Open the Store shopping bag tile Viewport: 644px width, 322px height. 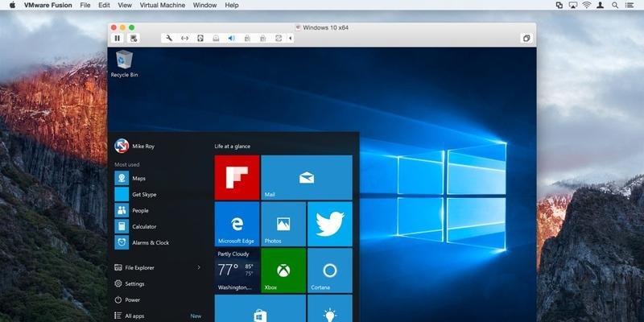click(260, 308)
